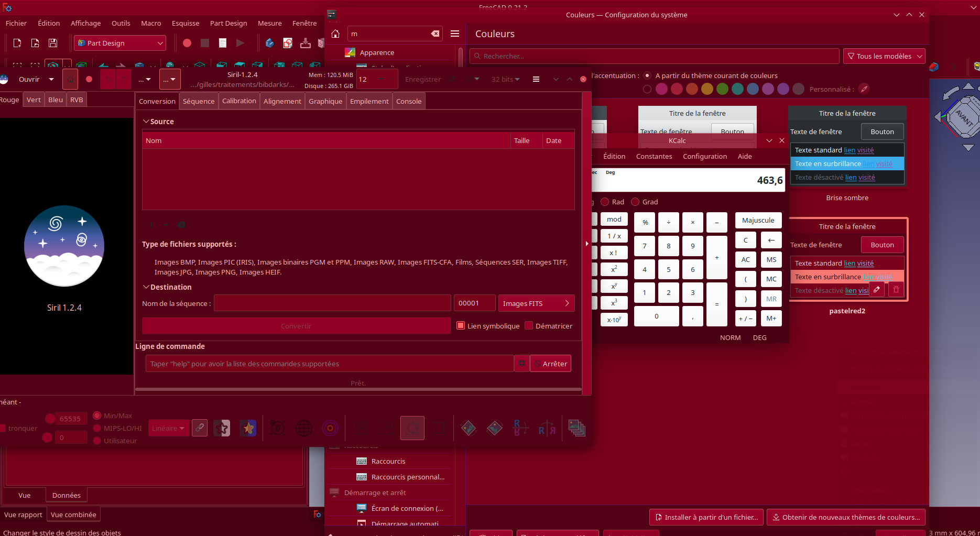This screenshot has width=980, height=536.
Task: Click Arrêter button
Action: point(550,364)
